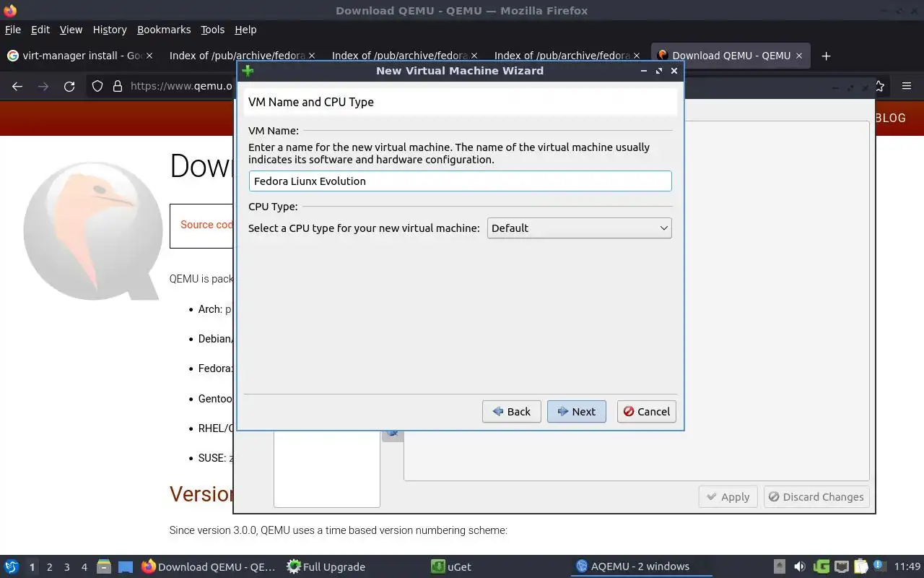Open the Firefox Tools menu
924x578 pixels.
pyautogui.click(x=213, y=30)
